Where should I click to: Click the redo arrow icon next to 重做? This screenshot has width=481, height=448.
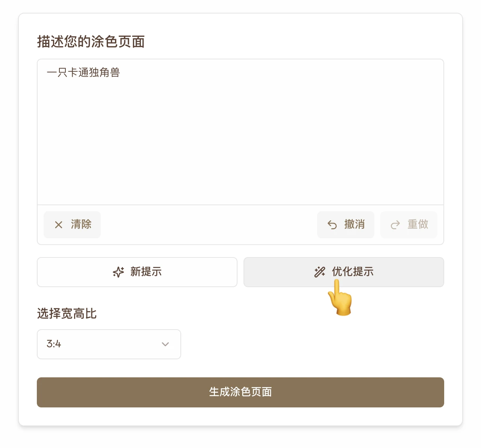point(395,224)
